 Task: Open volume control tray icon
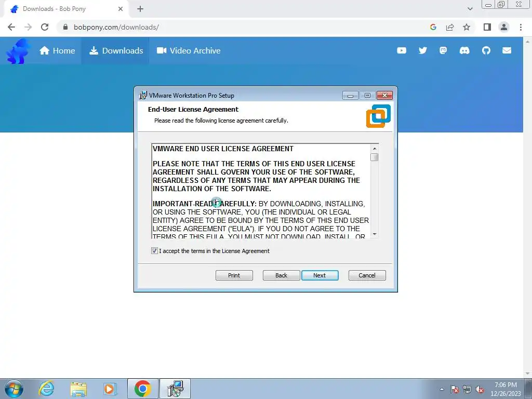[x=480, y=389]
